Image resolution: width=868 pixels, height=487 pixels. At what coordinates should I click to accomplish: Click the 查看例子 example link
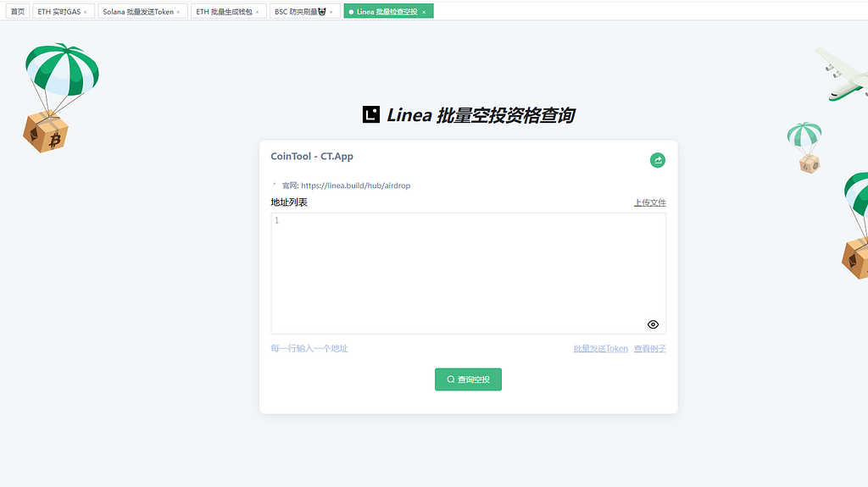[649, 349]
